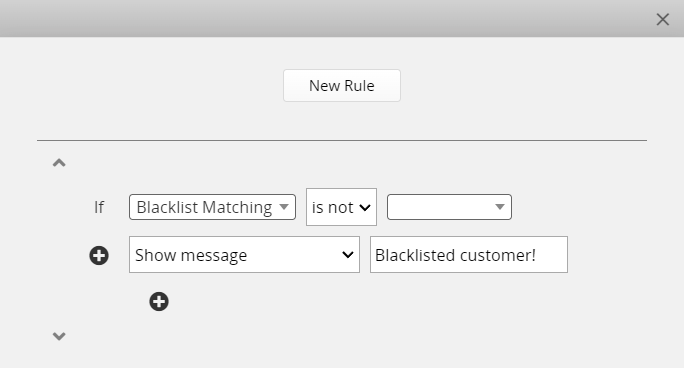This screenshot has height=368, width=684.
Task: Click the chevron next to 'is not'
Action: pyautogui.click(x=365, y=208)
